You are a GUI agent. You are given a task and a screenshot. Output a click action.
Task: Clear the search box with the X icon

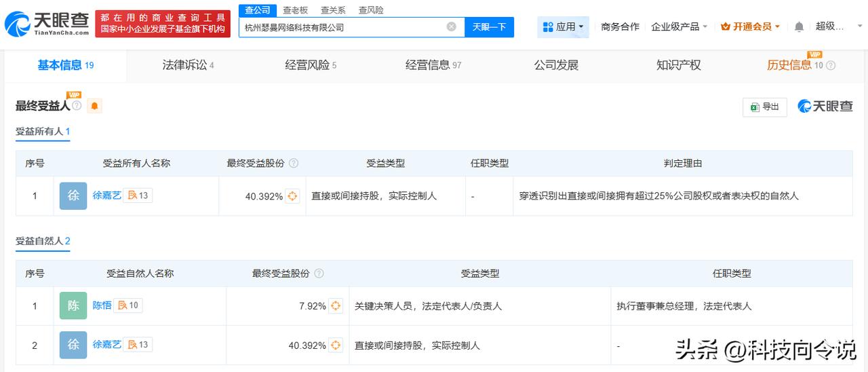(452, 26)
